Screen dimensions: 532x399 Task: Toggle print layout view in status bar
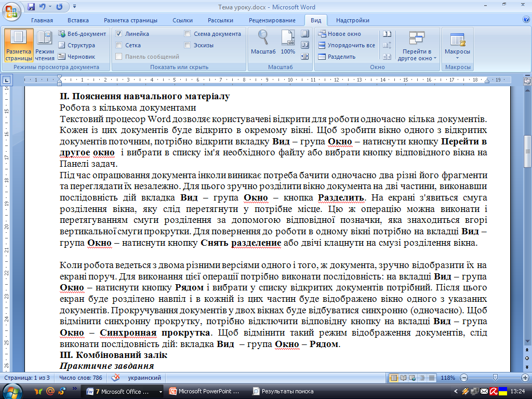tap(394, 378)
